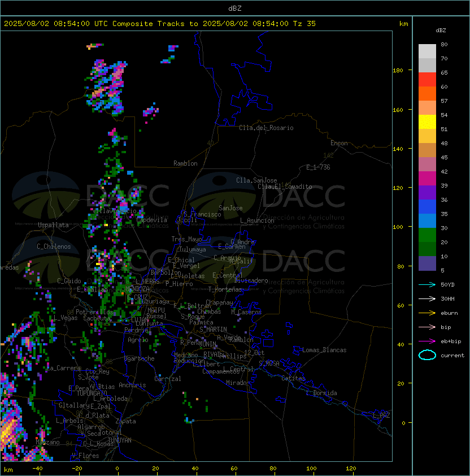Click the TUPUNGATO map label

pos(92,393)
